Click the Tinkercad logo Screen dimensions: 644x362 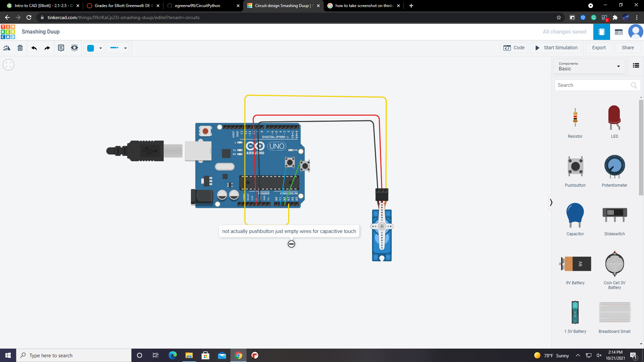pos(8,32)
